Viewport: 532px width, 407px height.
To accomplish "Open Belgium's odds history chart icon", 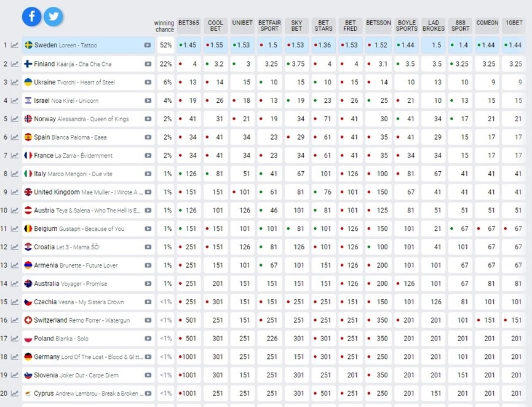I will 15,228.
